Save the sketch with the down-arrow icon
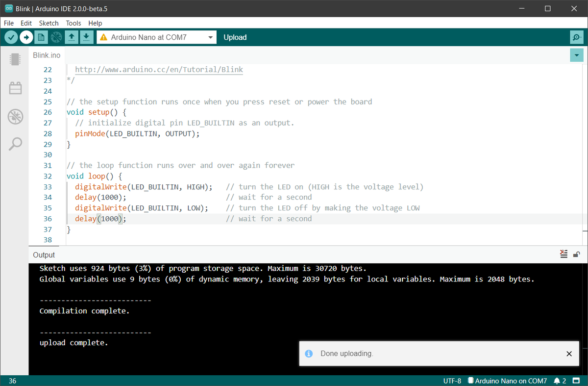This screenshot has height=386, width=588. tap(86, 37)
